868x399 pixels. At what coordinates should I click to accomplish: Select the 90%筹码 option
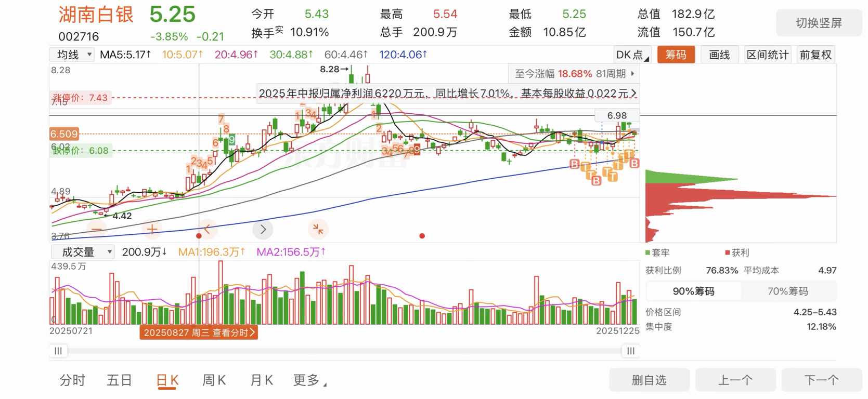coord(694,291)
